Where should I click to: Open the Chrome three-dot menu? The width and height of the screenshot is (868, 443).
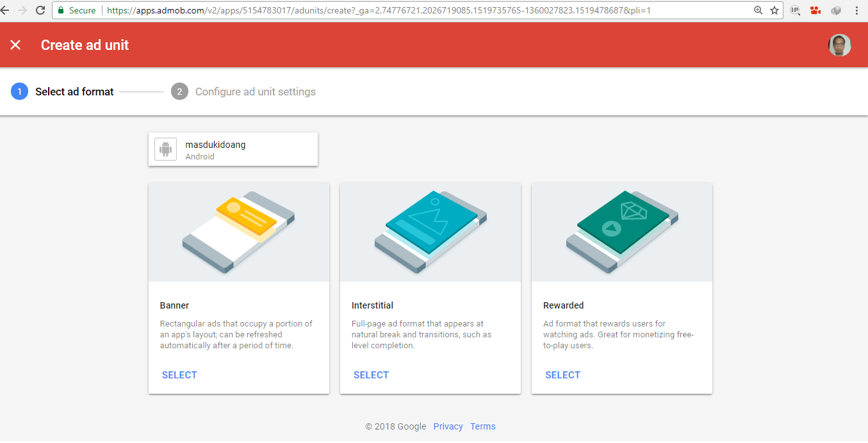856,10
